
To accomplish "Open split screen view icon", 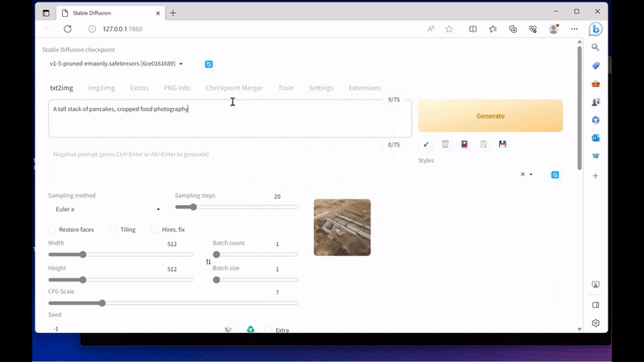I will coord(473,29).
